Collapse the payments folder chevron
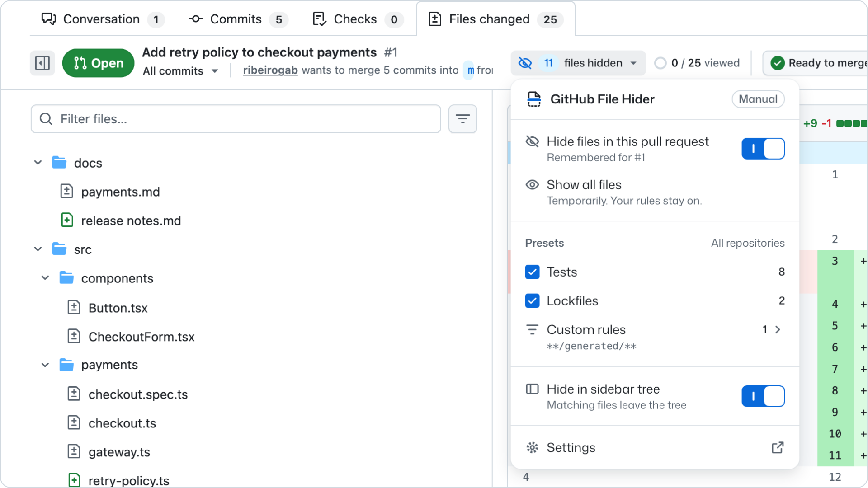Image resolution: width=868 pixels, height=488 pixels. (45, 365)
